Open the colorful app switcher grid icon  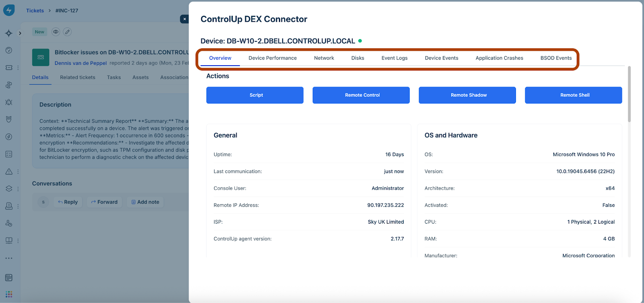pyautogui.click(x=9, y=294)
